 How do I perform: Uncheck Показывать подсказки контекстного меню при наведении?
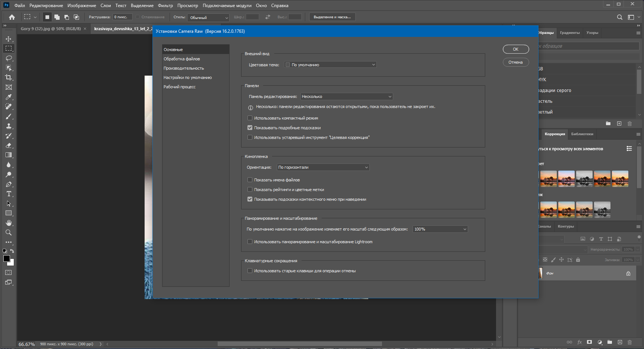250,199
